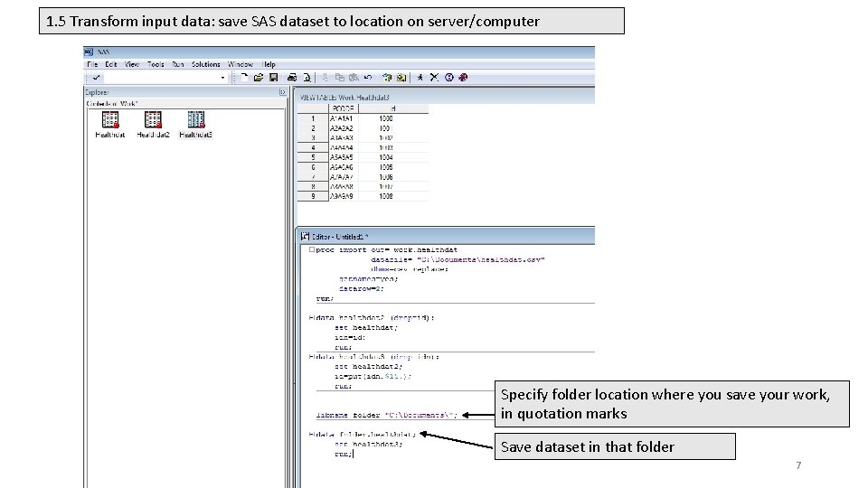The image size is (868, 488).
Task: Open the Tools menu
Action: pyautogui.click(x=156, y=64)
